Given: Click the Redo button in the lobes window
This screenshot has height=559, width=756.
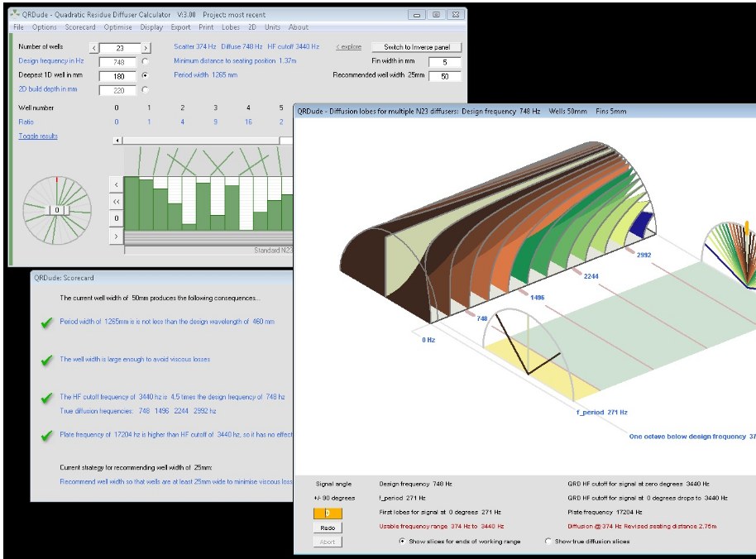Looking at the screenshot, I should pyautogui.click(x=328, y=528).
